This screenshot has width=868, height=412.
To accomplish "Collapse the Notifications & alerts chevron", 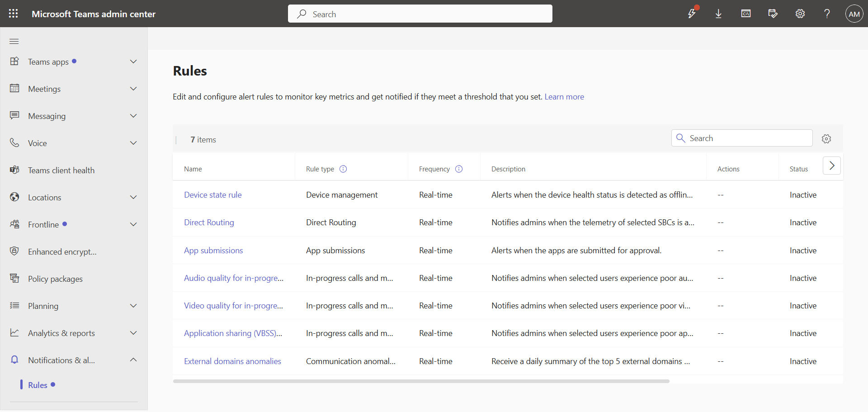I will pyautogui.click(x=133, y=360).
